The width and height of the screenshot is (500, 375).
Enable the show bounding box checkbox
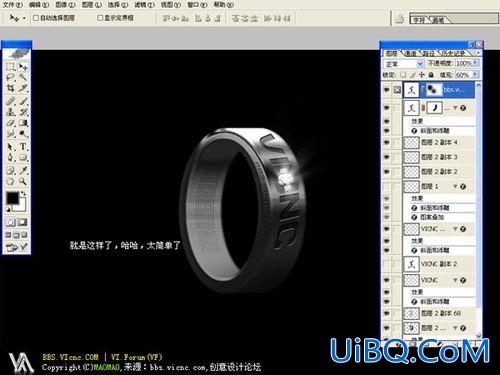click(x=100, y=18)
